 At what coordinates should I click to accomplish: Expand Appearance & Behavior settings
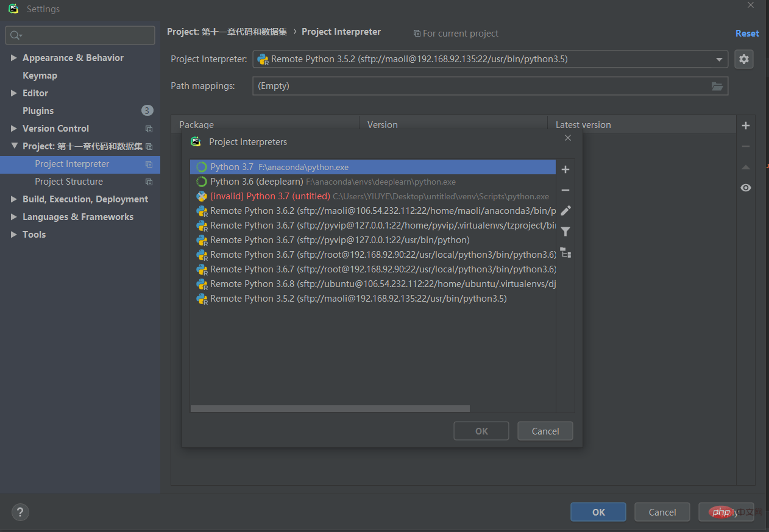[14, 58]
